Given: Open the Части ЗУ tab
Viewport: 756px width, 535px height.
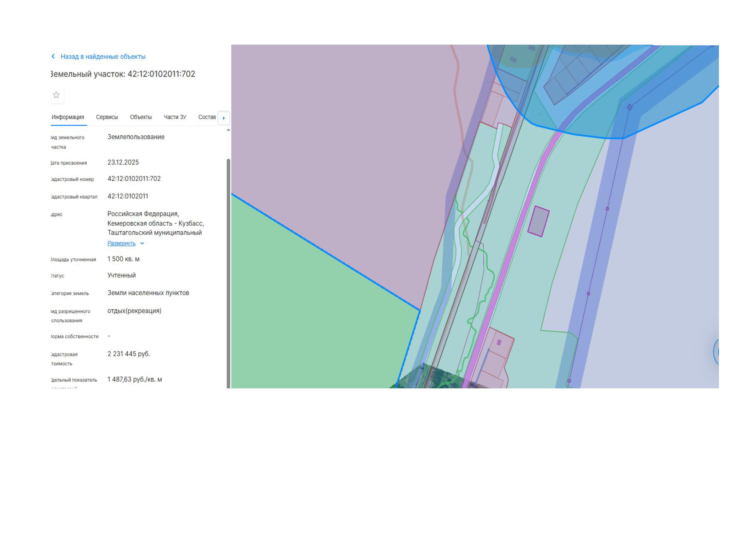Looking at the screenshot, I should point(175,117).
